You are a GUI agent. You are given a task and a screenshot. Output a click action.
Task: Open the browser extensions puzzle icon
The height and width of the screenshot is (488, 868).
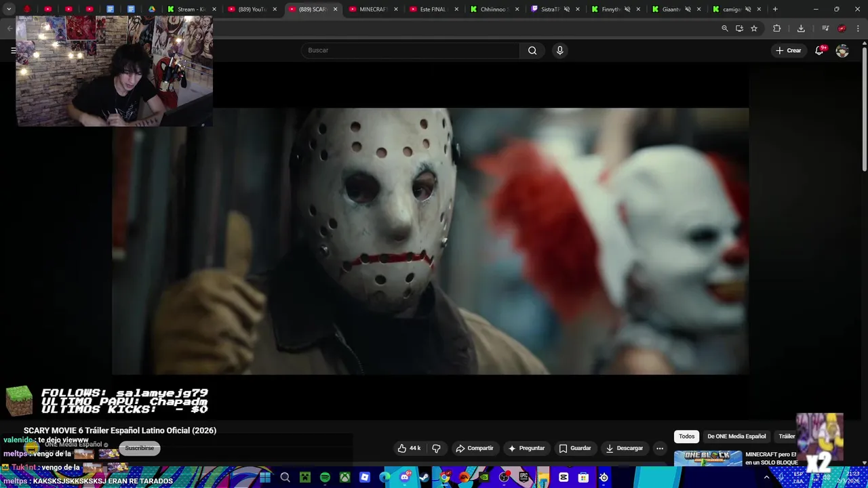click(x=777, y=28)
